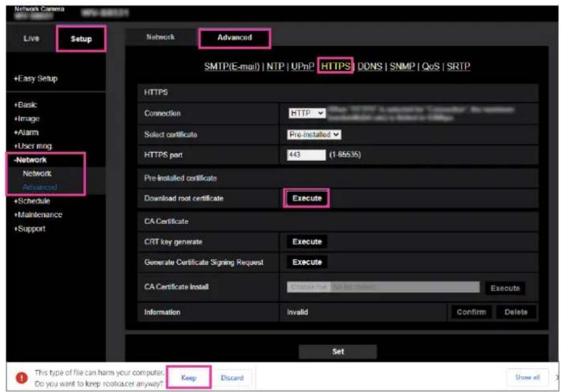The image size is (562, 392).
Task: Expand the Easy Setup menu
Action: coord(36,79)
